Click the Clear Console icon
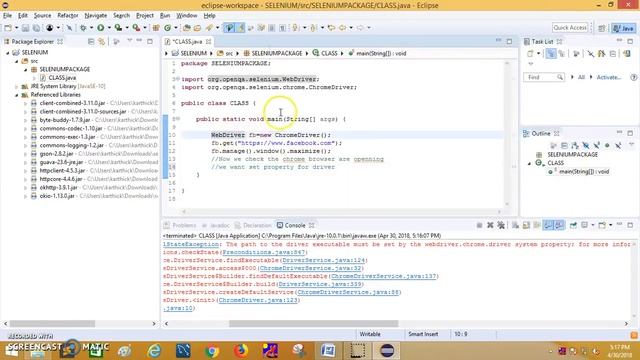Screen dimensions: 640x360 (x=515, y=225)
